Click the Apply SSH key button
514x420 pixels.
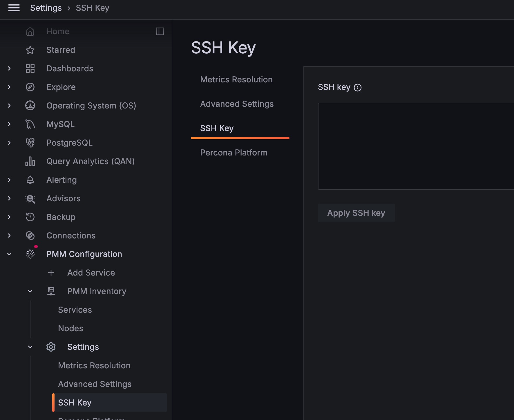coord(356,213)
